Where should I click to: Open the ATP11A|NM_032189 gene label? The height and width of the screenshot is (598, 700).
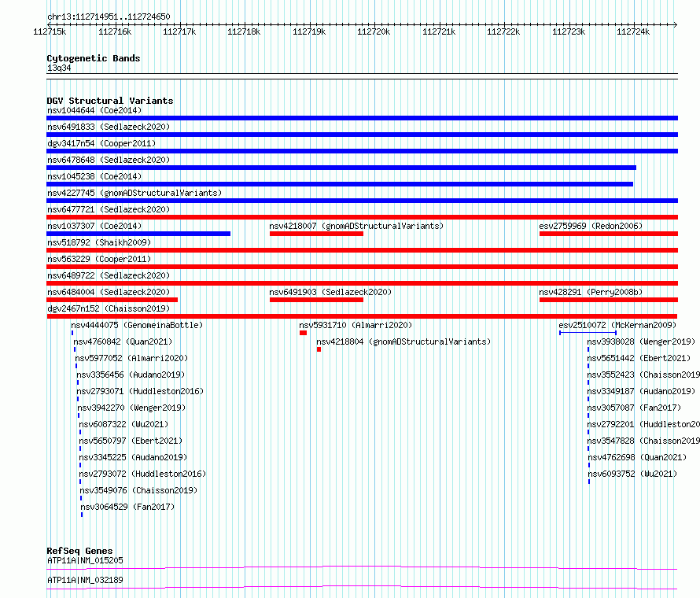tap(85, 580)
